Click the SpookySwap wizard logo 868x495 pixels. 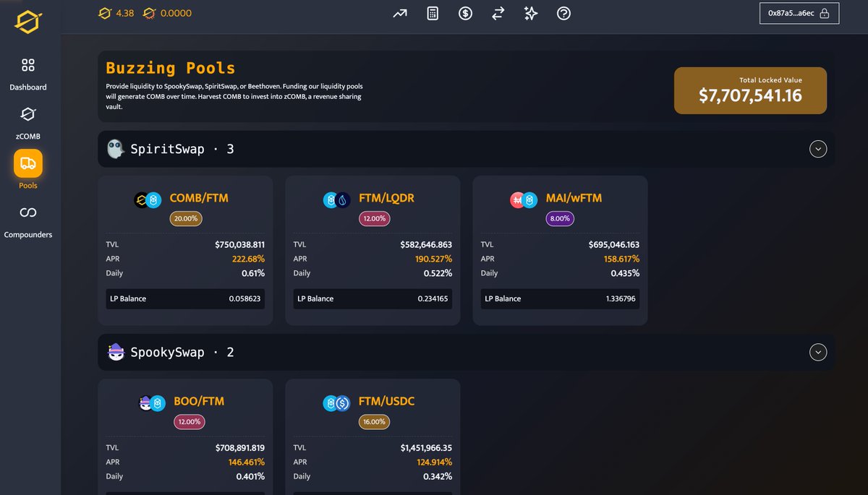[x=115, y=352]
